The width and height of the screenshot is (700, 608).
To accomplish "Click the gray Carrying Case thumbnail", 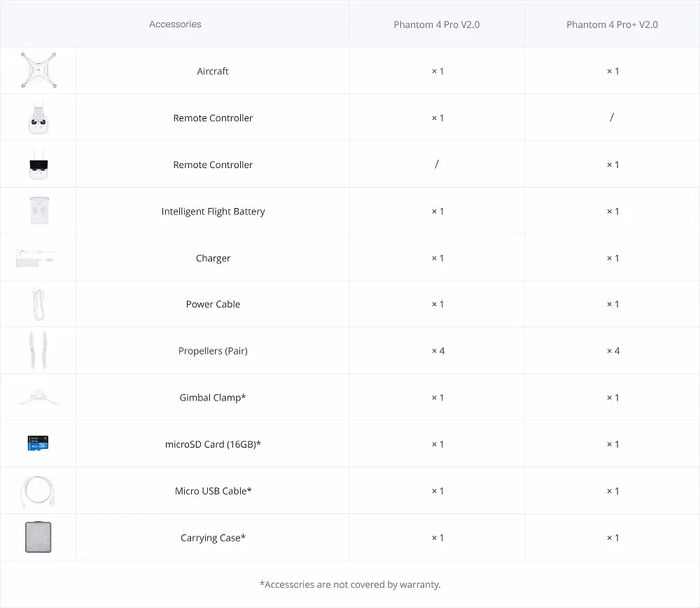I will click(x=38, y=537).
